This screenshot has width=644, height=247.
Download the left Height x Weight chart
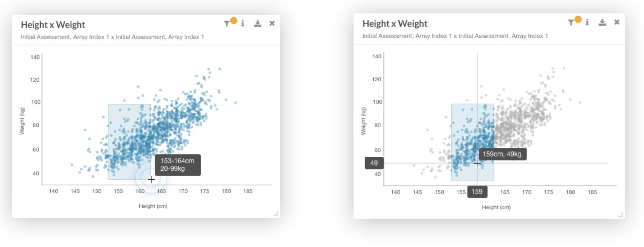[258, 23]
